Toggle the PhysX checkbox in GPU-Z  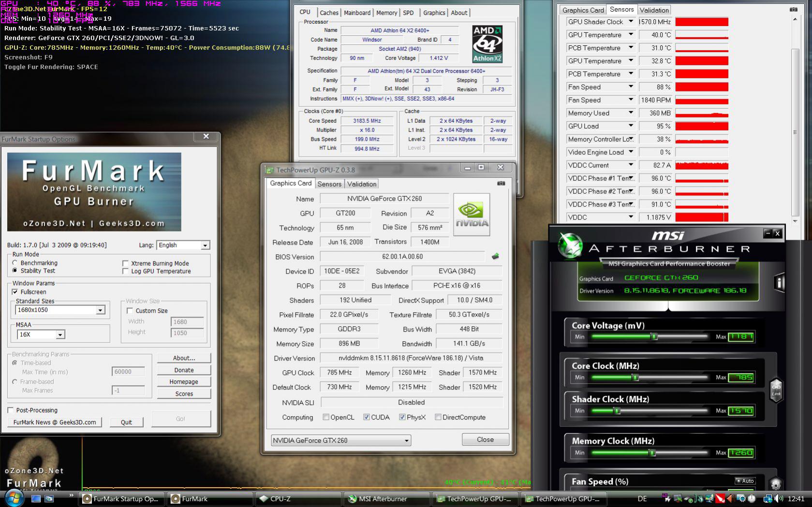[x=402, y=417]
